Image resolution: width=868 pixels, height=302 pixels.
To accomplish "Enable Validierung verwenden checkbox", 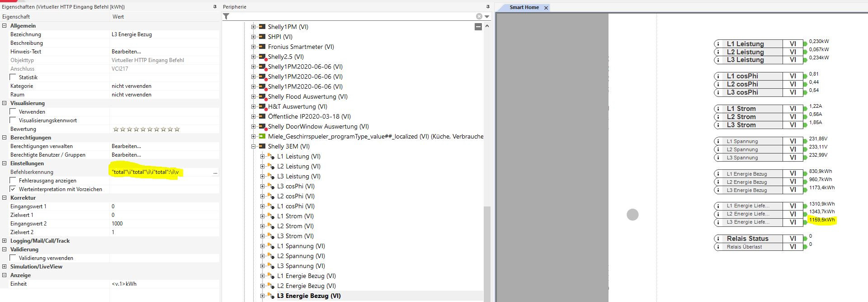I will click(x=13, y=258).
